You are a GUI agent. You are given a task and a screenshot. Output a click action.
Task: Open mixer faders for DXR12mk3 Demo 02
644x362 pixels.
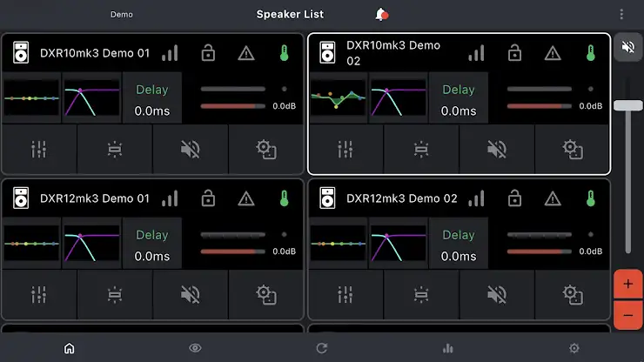coord(345,295)
